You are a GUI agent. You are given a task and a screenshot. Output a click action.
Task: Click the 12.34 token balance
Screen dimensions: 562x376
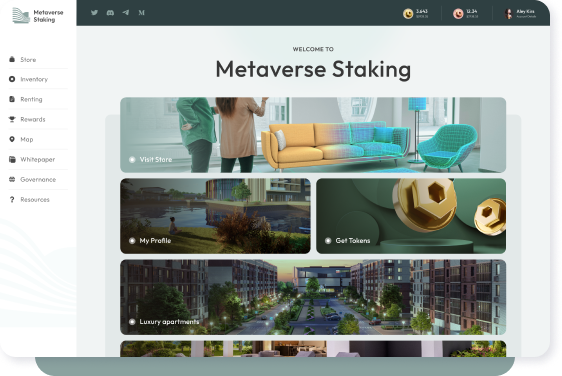coord(472,11)
